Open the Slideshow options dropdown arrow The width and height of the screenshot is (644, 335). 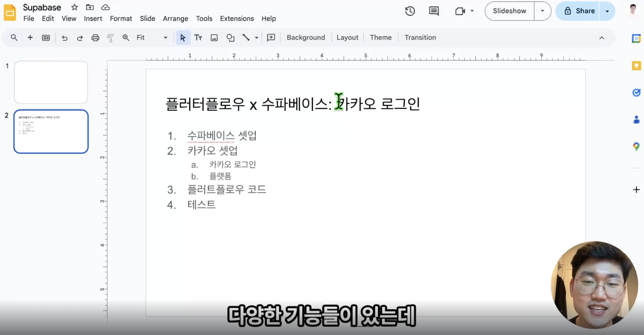click(543, 11)
